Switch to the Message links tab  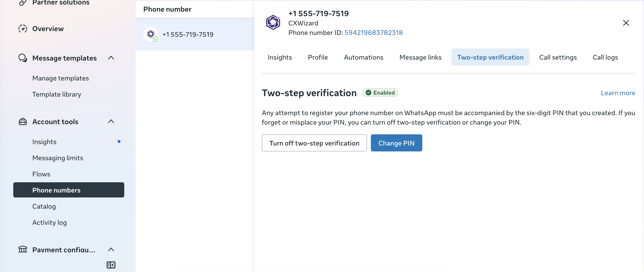[420, 57]
